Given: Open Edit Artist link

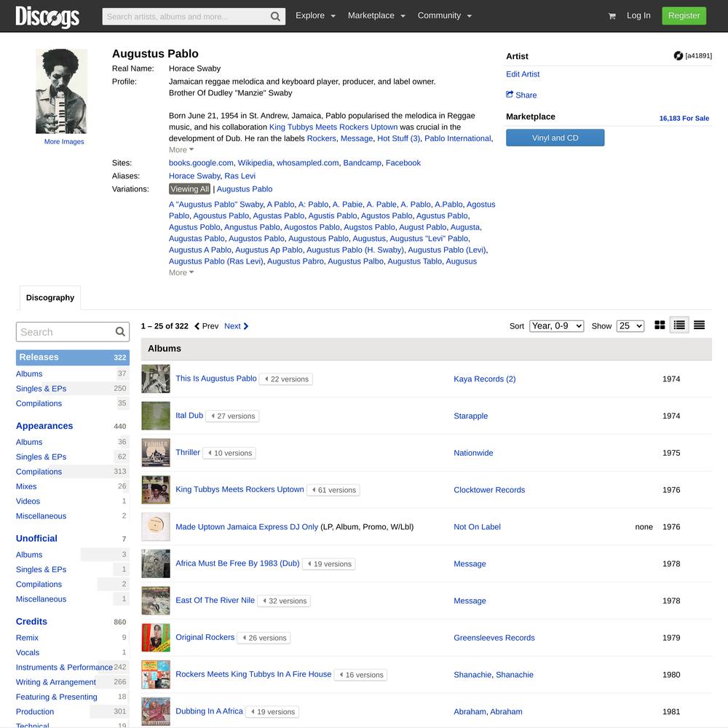Looking at the screenshot, I should (x=523, y=74).
